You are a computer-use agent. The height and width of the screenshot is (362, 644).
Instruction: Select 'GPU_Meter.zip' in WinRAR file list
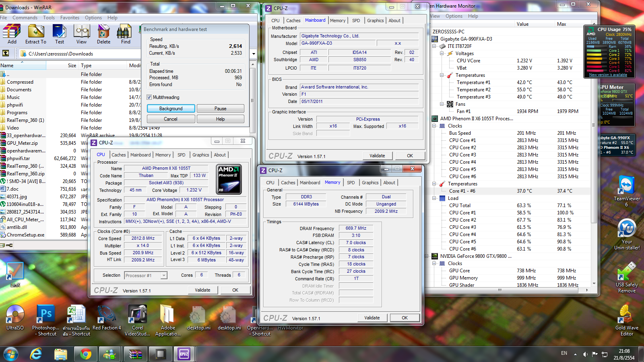(22, 143)
